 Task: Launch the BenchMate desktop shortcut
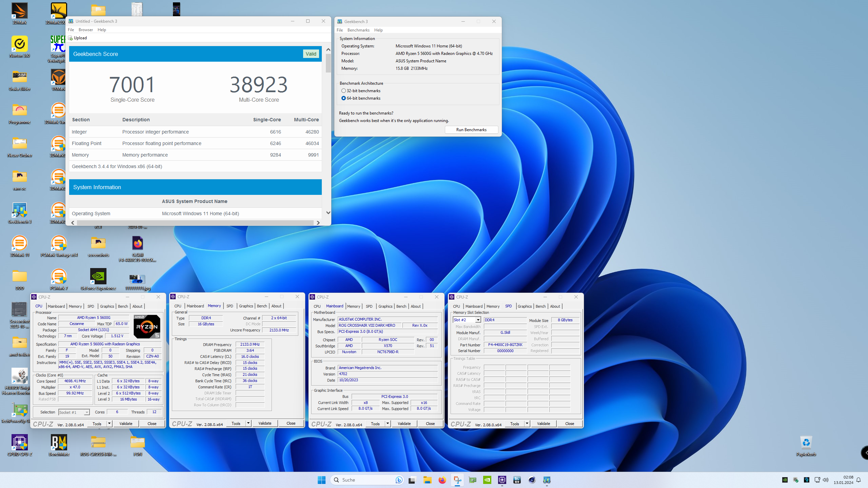point(59,445)
